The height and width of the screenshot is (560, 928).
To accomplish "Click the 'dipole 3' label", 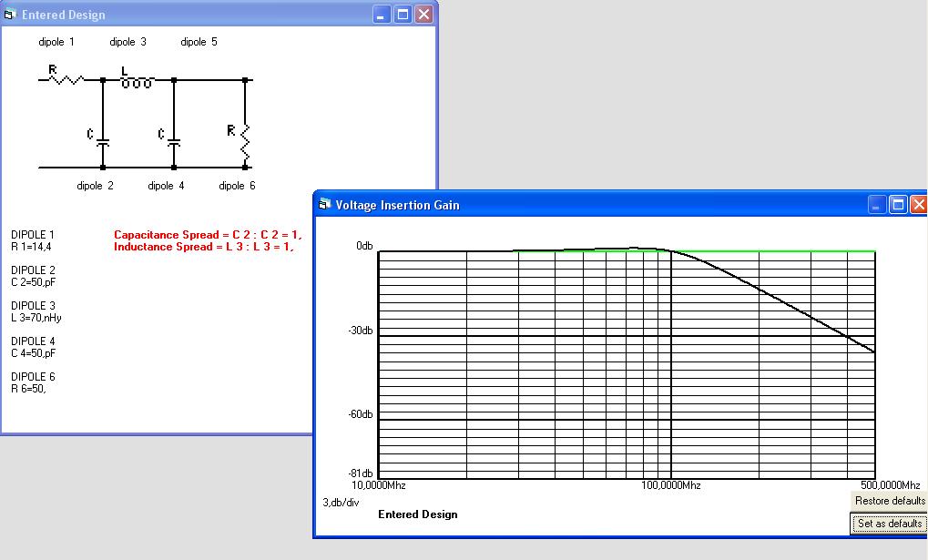I will tap(127, 42).
